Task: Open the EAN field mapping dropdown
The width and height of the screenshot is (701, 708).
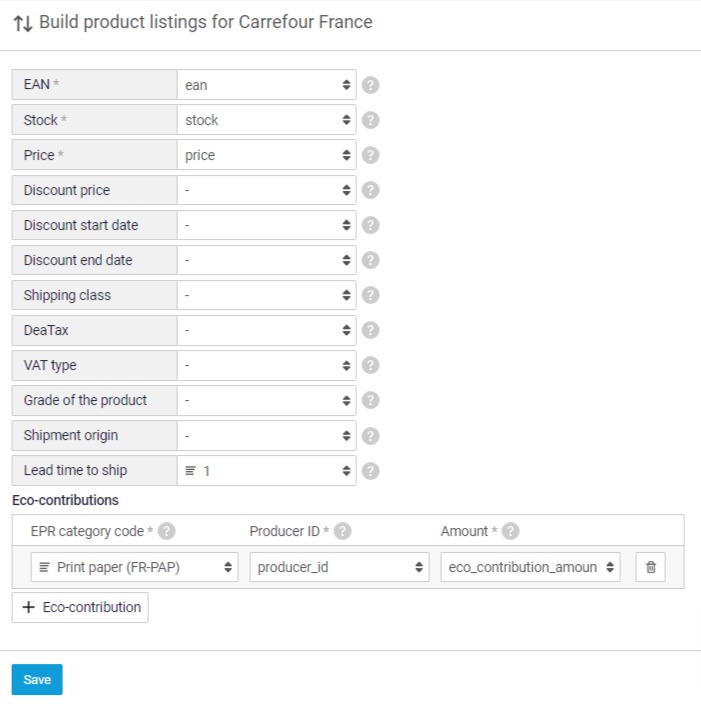Action: pyautogui.click(x=266, y=85)
